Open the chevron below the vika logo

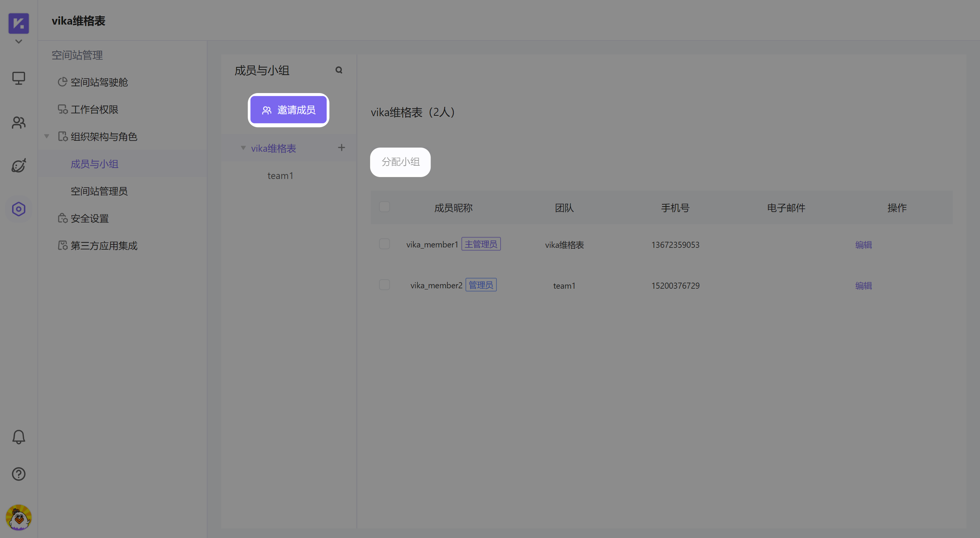coord(18,42)
